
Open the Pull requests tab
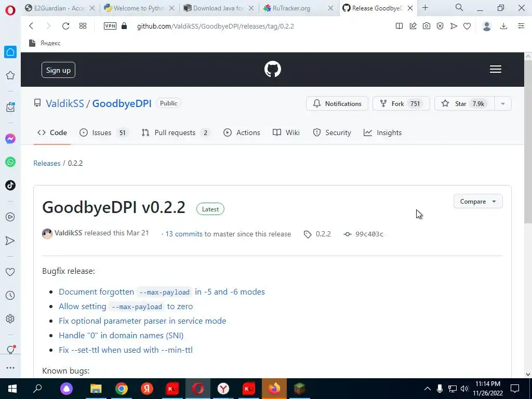[176, 132]
